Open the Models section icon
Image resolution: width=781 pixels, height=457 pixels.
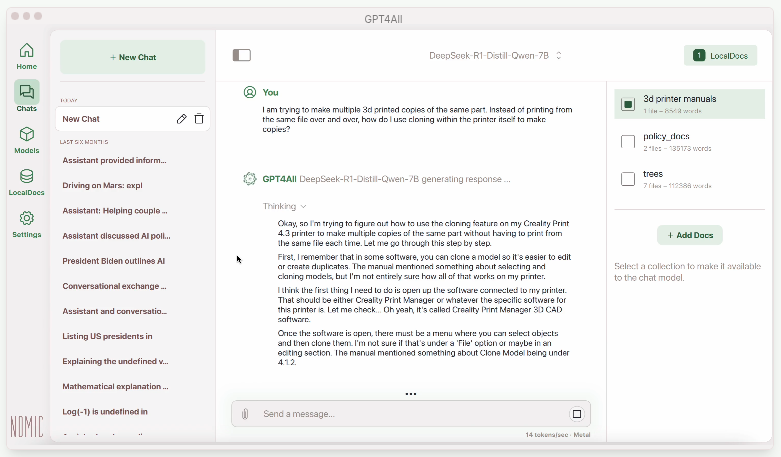pyautogui.click(x=26, y=138)
